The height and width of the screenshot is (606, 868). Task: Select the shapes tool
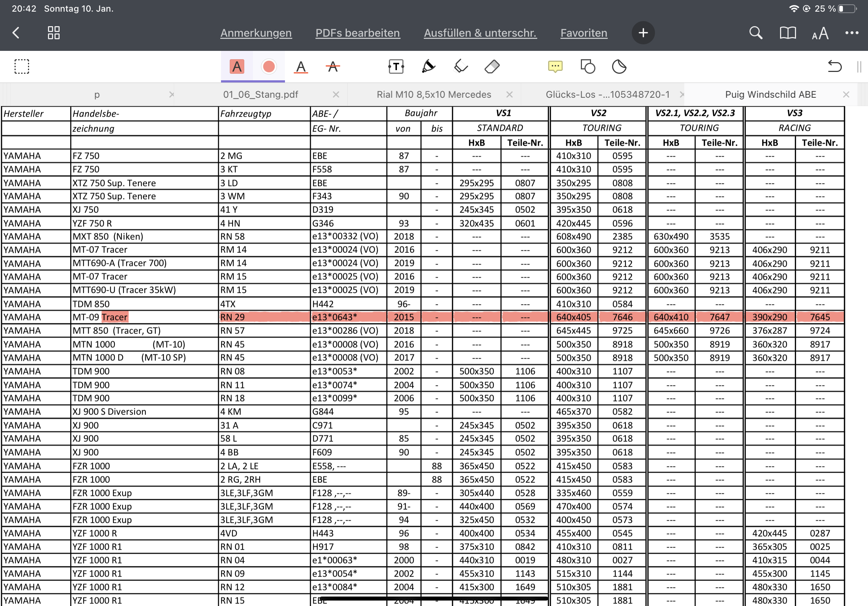pyautogui.click(x=587, y=67)
